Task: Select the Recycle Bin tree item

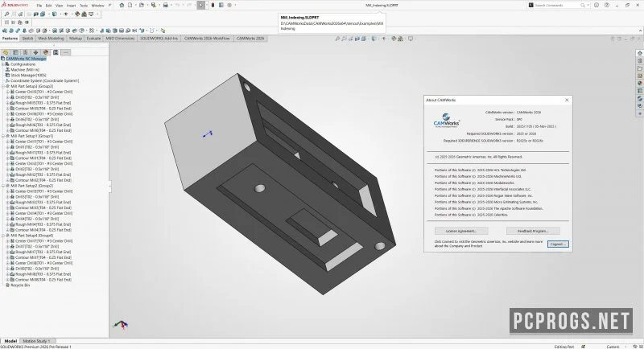Action: [18, 285]
